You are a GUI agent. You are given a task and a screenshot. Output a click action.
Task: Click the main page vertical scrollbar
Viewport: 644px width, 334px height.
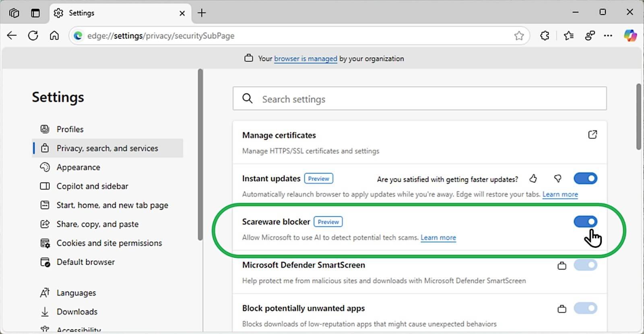click(638, 117)
